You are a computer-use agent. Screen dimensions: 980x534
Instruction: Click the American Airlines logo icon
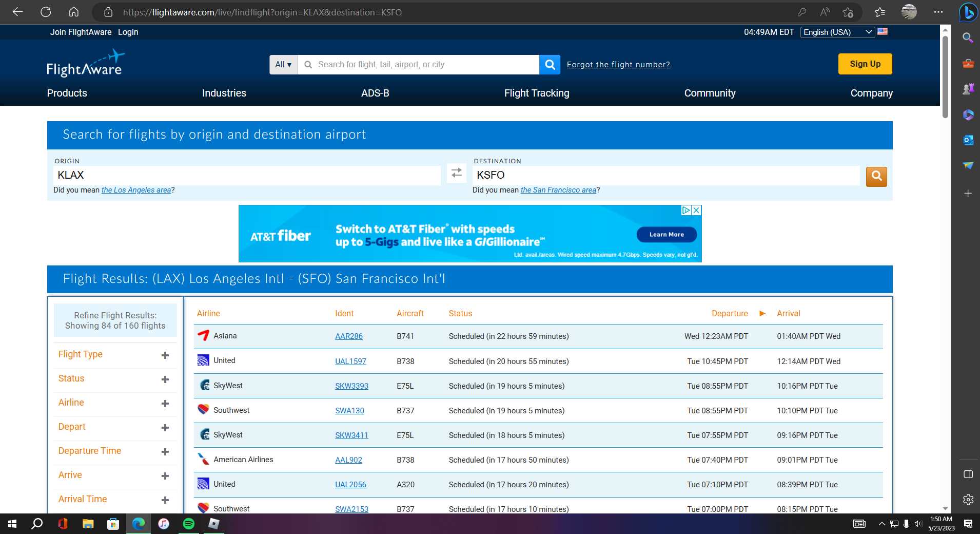tap(203, 459)
